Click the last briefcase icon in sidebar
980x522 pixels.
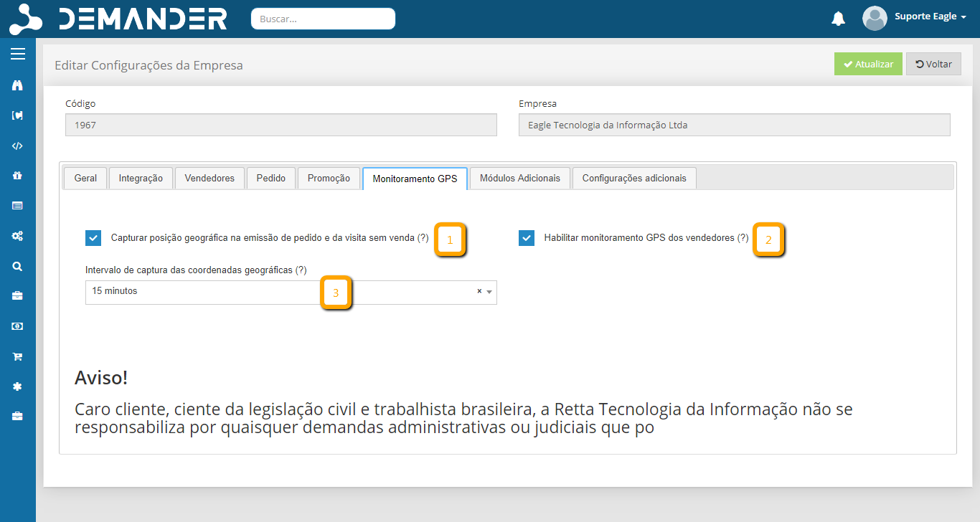tap(18, 416)
